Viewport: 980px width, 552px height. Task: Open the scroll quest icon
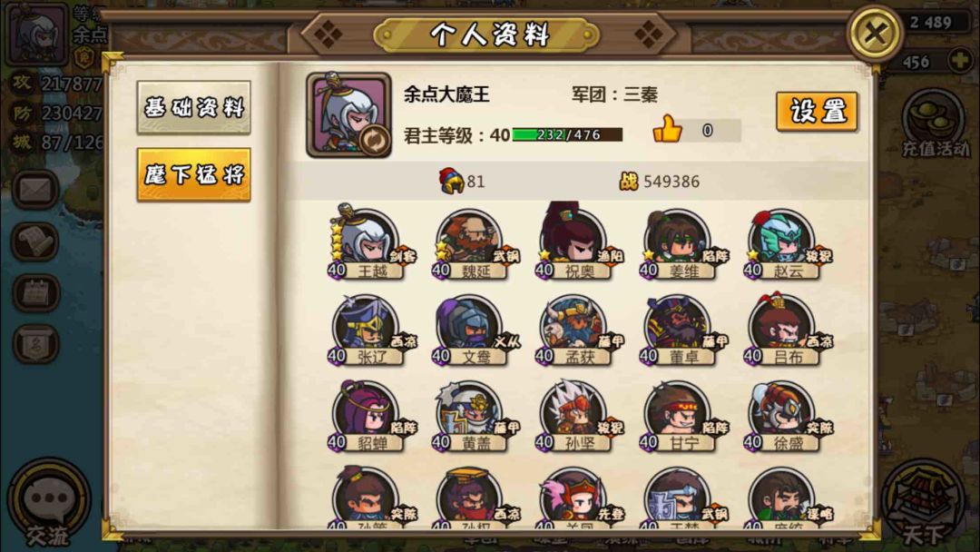(35, 241)
